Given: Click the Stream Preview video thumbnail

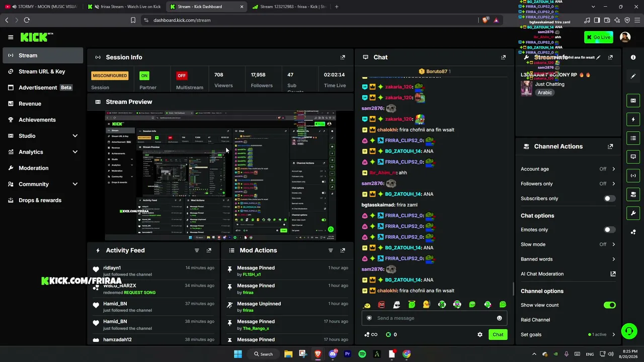Looking at the screenshot, I should [x=220, y=176].
